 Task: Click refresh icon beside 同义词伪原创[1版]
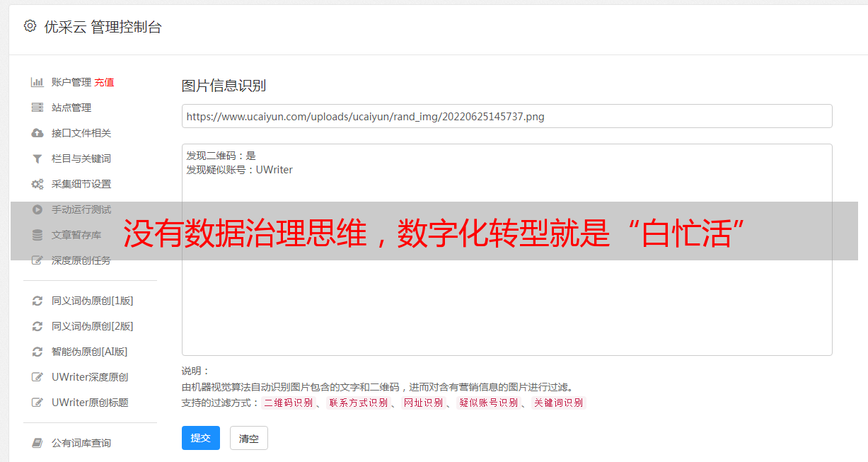coord(37,301)
